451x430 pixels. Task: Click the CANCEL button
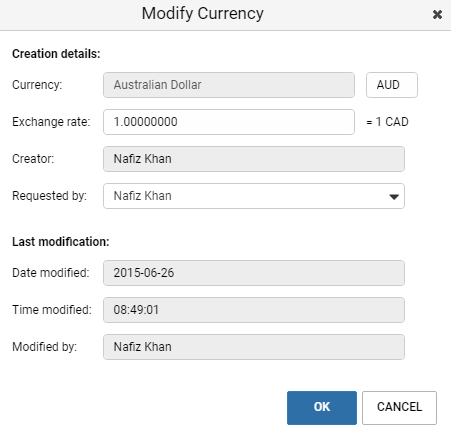click(x=399, y=408)
